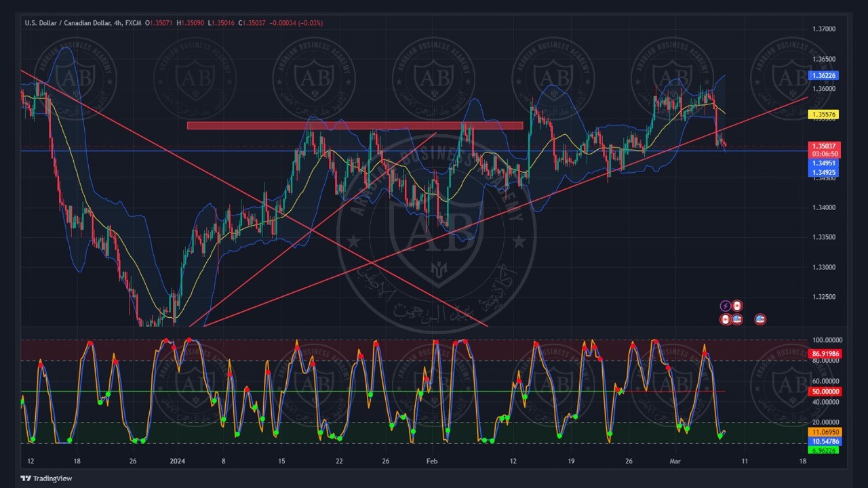Open the standalone US flag event icon
The height and width of the screenshot is (488, 868).
(x=760, y=319)
